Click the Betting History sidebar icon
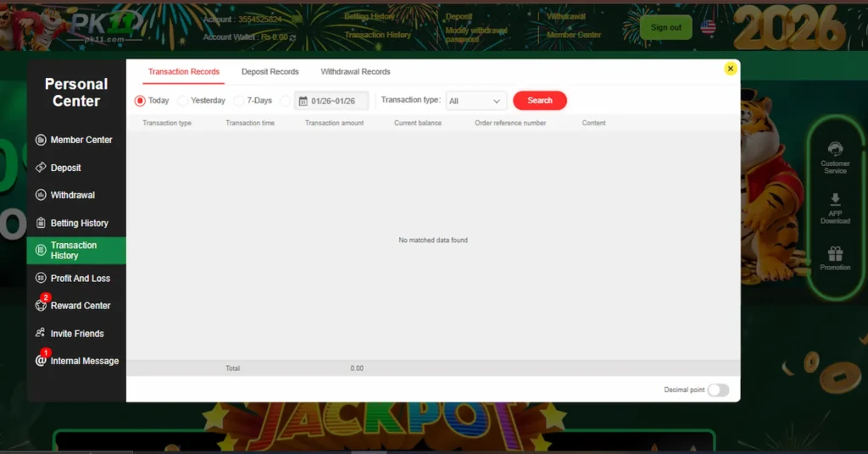868x454 pixels. [41, 223]
